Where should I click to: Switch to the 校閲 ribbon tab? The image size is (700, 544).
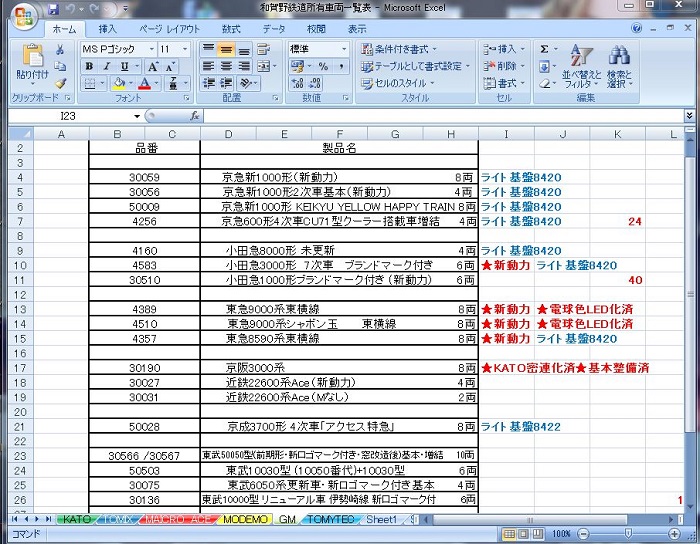click(316, 29)
